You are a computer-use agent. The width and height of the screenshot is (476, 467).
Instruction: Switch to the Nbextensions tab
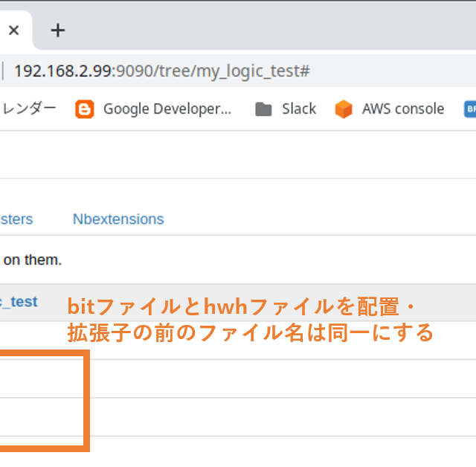[x=118, y=219]
